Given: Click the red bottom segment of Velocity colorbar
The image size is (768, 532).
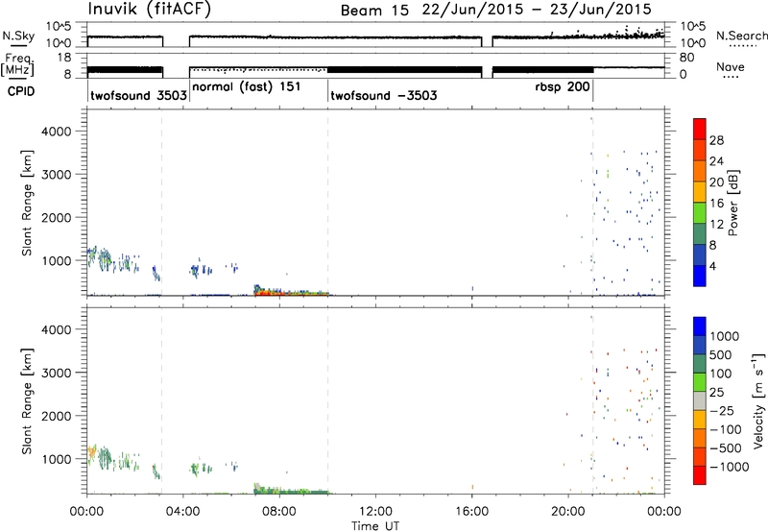Looking at the screenshot, I should click(700, 475).
